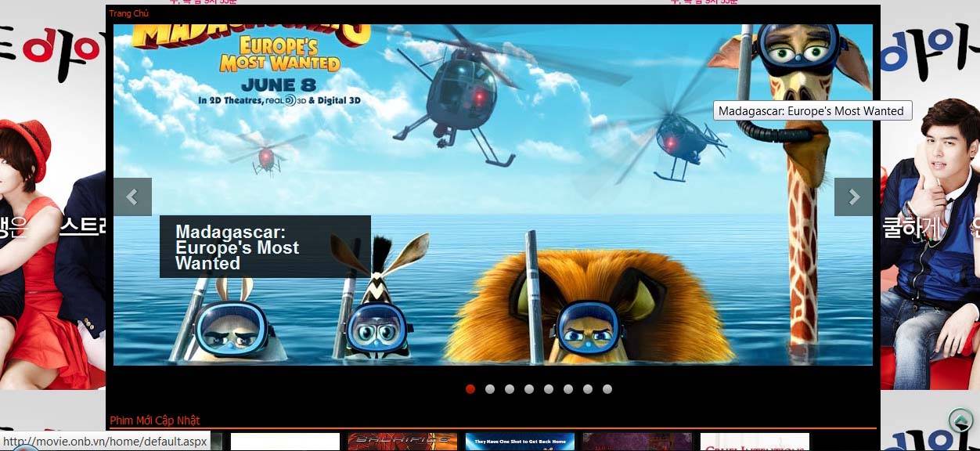Image resolution: width=980 pixels, height=451 pixels.
Task: Select the second slider pagination dot
Action: [490, 389]
